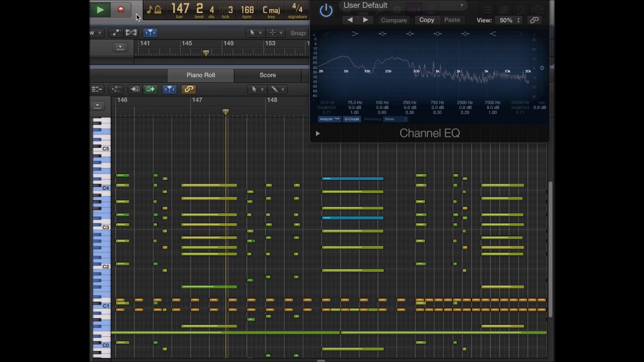Click the yellow Link icon in the piano roll
This screenshot has height=362, width=644.
click(x=189, y=89)
